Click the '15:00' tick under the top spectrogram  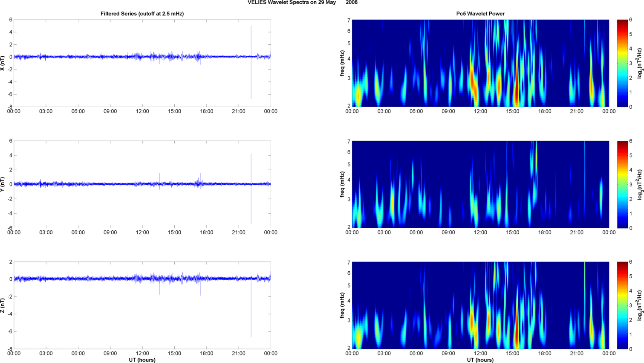point(513,111)
